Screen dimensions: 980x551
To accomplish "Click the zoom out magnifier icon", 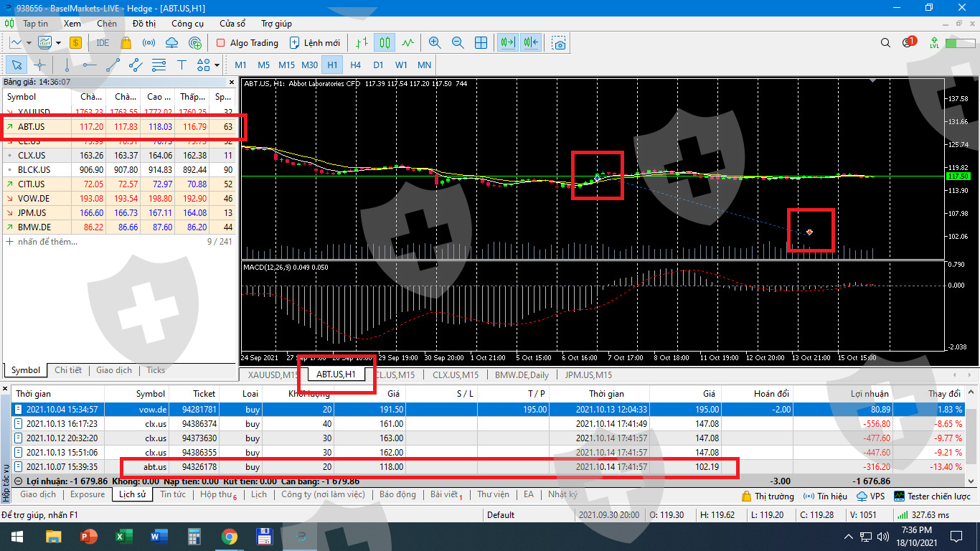I will click(457, 43).
